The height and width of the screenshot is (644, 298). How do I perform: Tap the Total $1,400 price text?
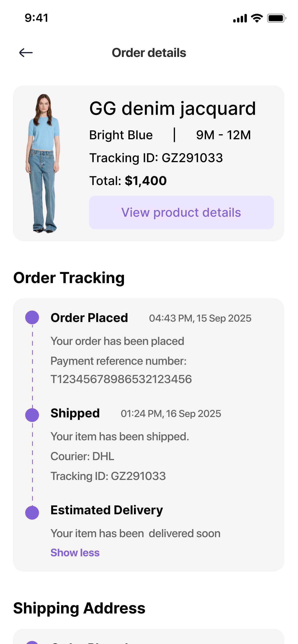(128, 181)
